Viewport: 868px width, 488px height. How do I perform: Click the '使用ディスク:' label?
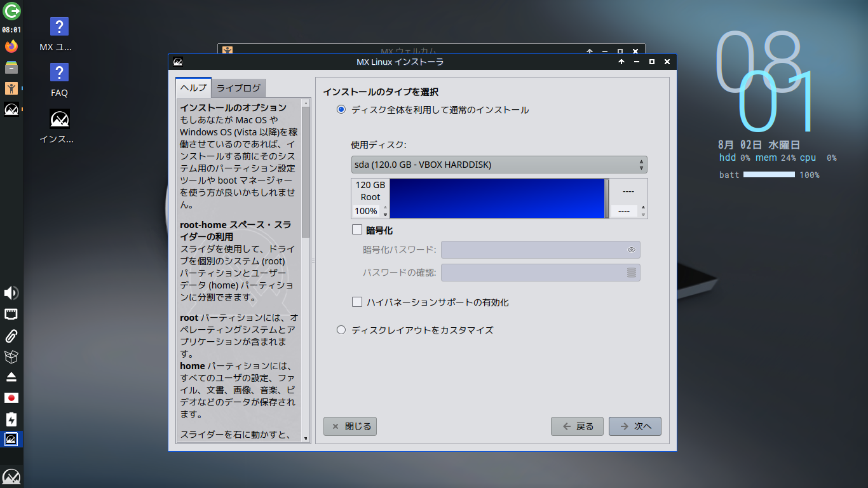(x=378, y=145)
